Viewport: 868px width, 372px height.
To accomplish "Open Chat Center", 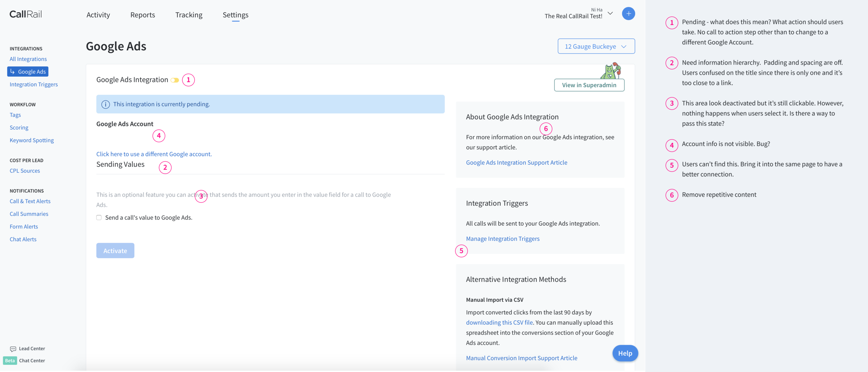I will (x=32, y=361).
